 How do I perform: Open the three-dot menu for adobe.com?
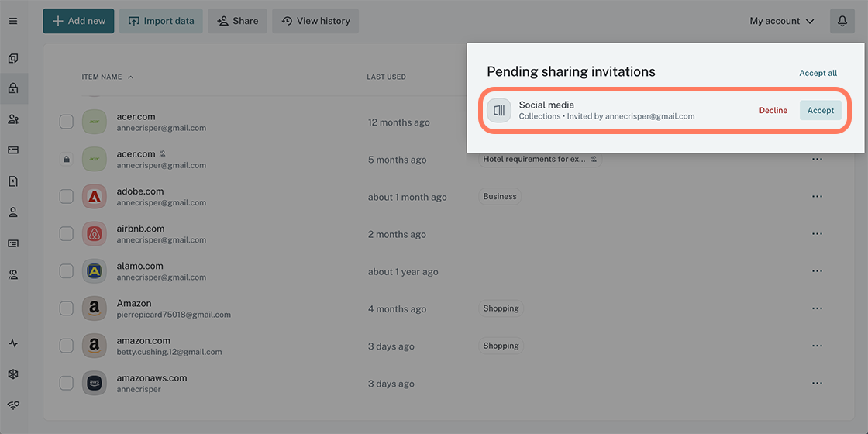(817, 197)
